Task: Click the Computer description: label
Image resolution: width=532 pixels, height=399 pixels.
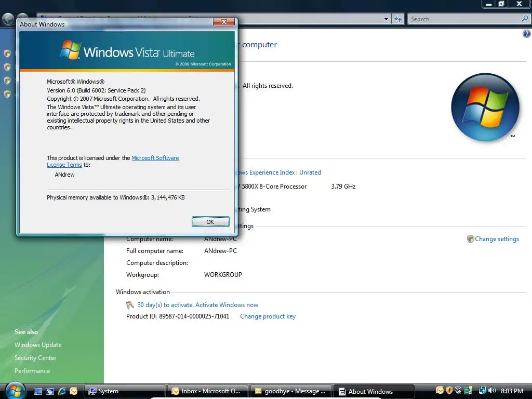Action: tap(157, 262)
